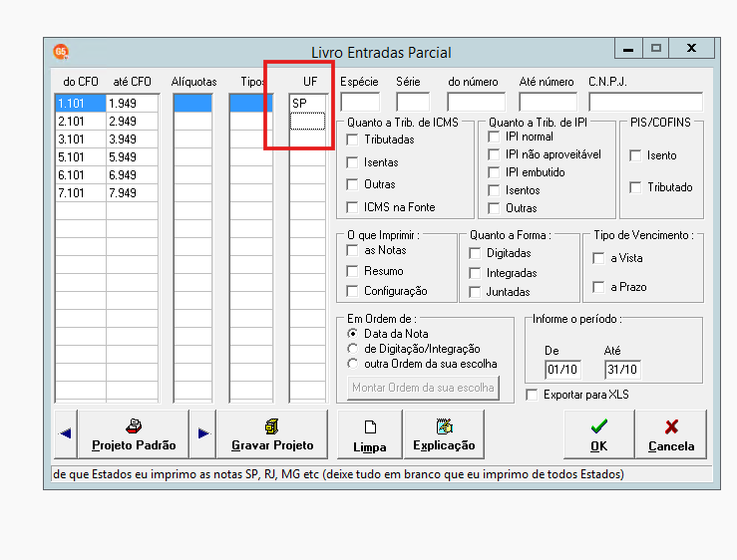Tick the IPI embutido checkbox
The width and height of the screenshot is (737, 560).
494,172
